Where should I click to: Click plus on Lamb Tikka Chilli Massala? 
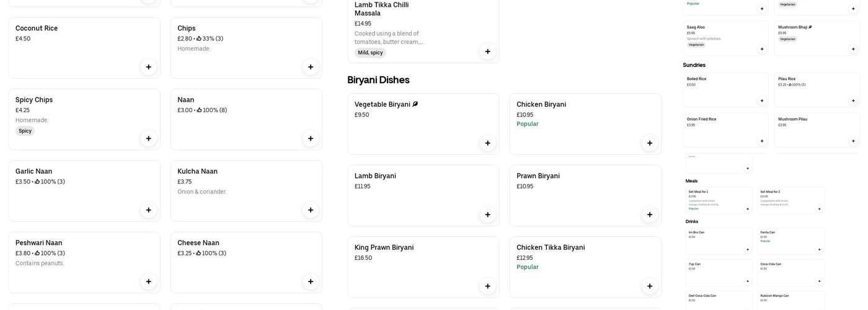pos(487,51)
